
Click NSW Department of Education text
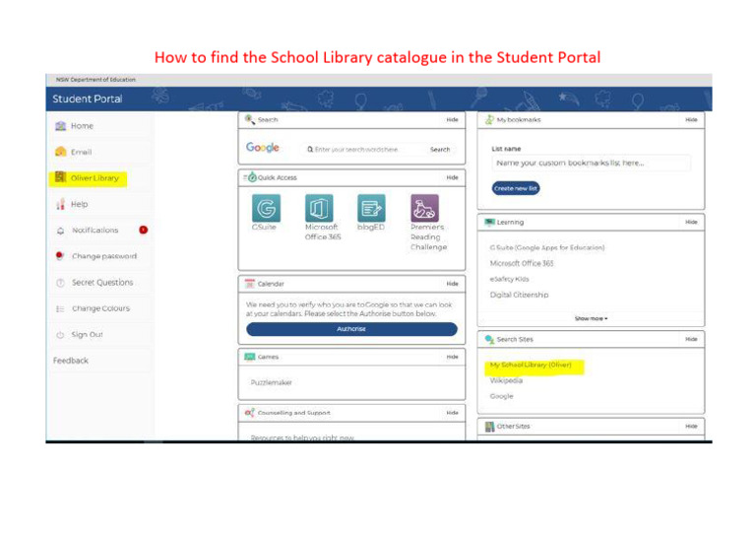click(95, 80)
